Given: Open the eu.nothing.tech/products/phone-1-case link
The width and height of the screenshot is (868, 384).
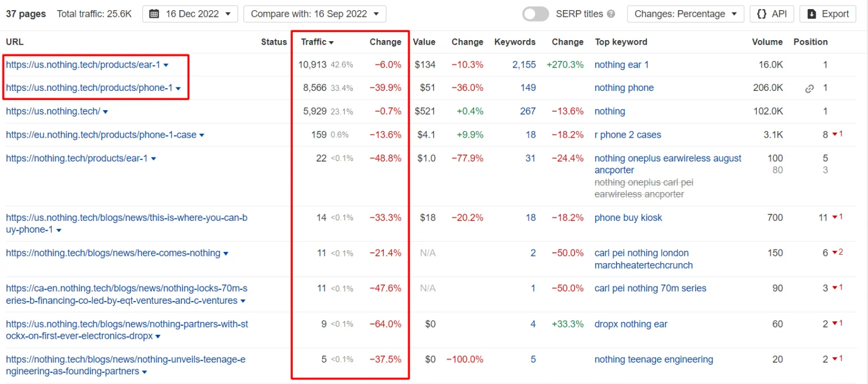Looking at the screenshot, I should (x=101, y=134).
